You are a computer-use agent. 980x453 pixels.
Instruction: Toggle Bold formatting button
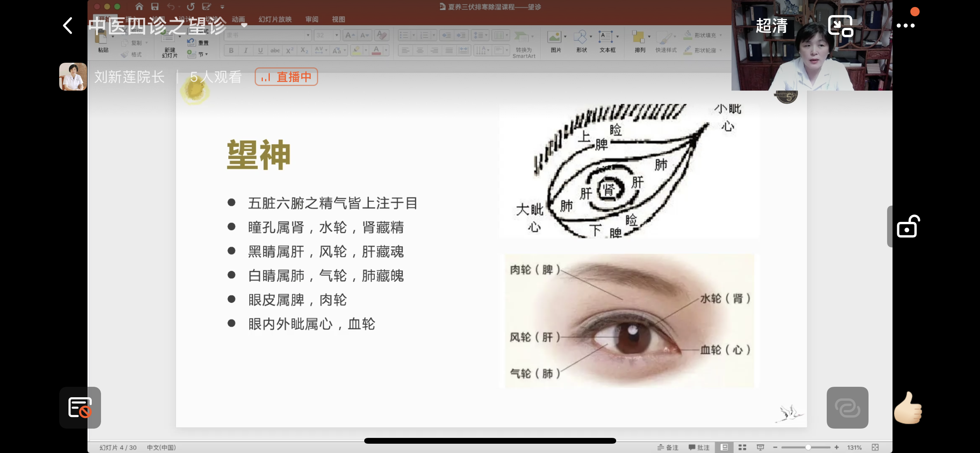231,50
